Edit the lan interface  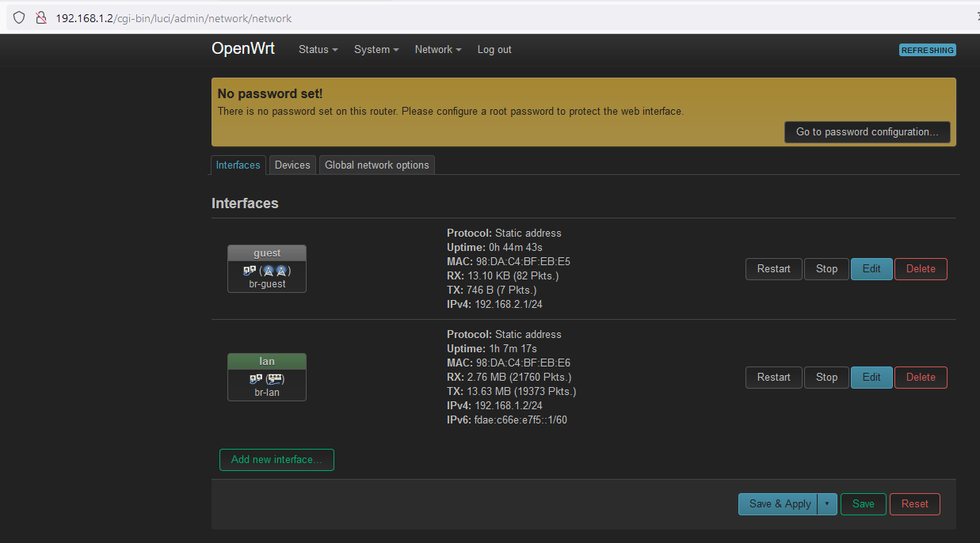(871, 377)
